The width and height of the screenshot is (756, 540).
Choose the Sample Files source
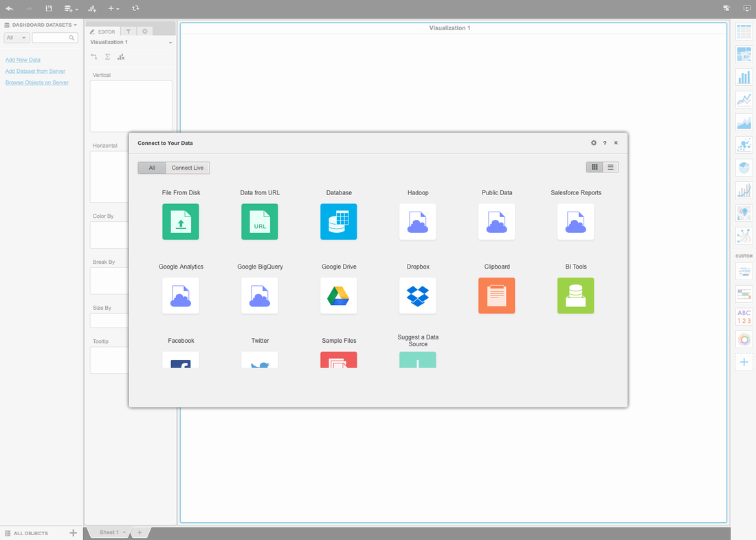(x=339, y=360)
